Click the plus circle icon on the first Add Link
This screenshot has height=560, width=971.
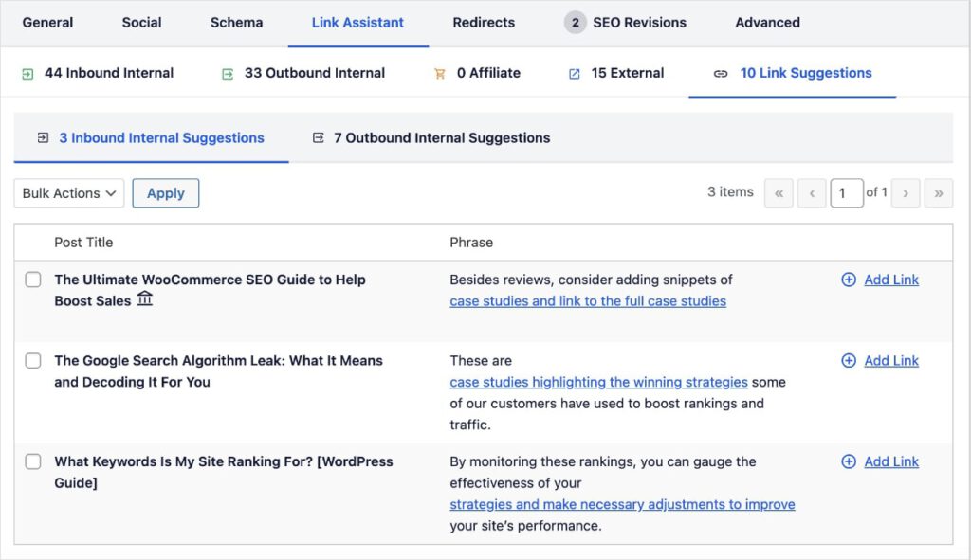coord(849,280)
